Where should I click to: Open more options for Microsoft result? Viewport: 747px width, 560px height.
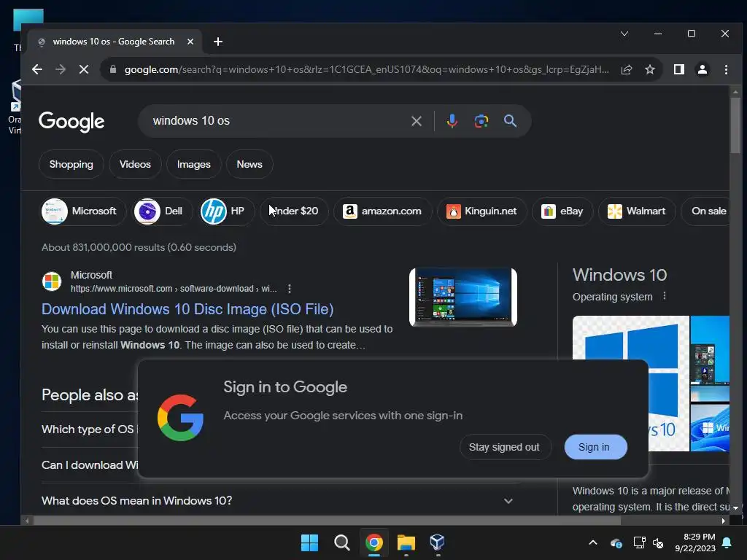[x=289, y=289]
